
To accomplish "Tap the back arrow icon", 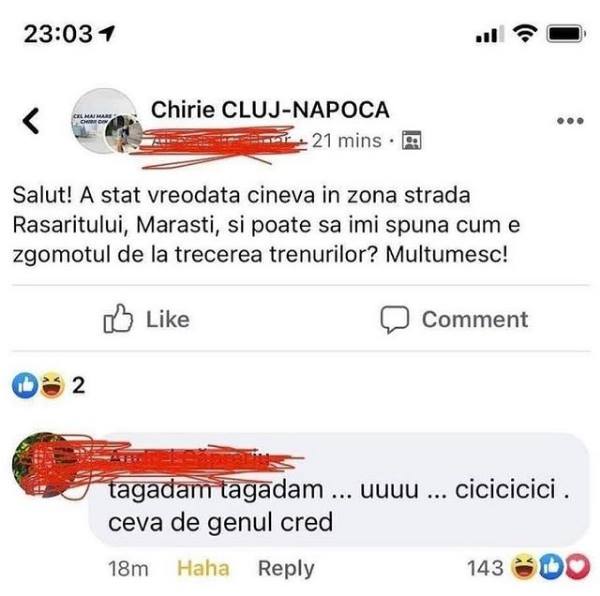I will [x=31, y=121].
